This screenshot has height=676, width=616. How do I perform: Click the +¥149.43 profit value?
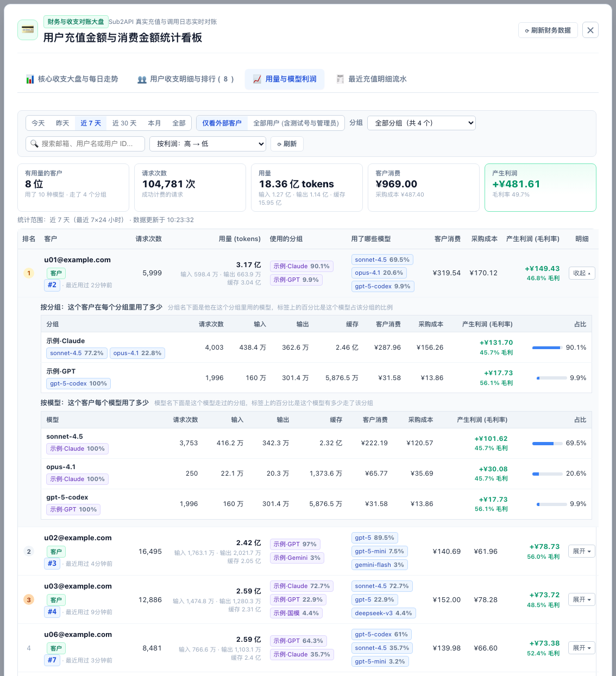coord(542,269)
